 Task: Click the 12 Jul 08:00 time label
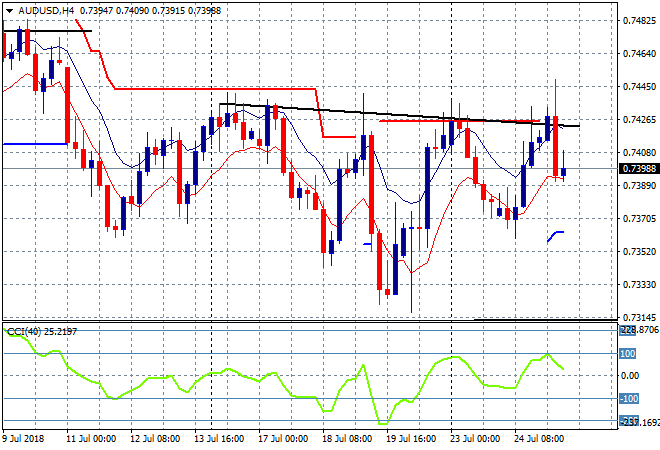click(155, 439)
